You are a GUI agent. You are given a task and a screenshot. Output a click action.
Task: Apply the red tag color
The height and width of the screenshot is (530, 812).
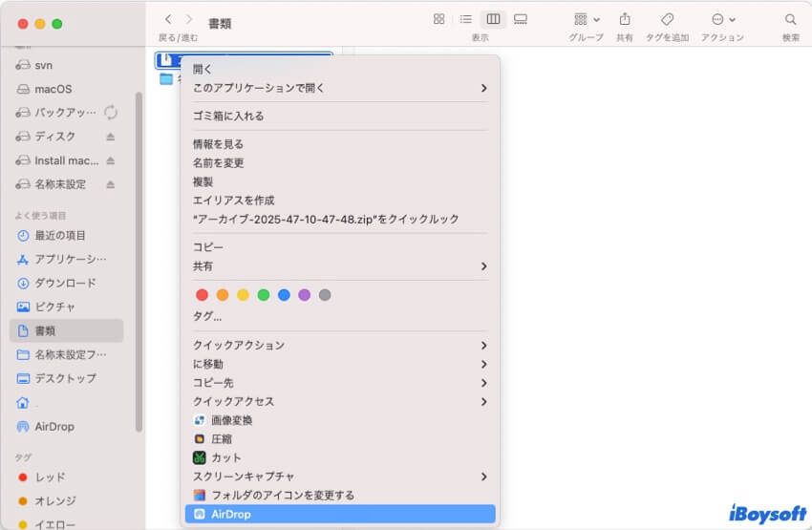tap(202, 295)
